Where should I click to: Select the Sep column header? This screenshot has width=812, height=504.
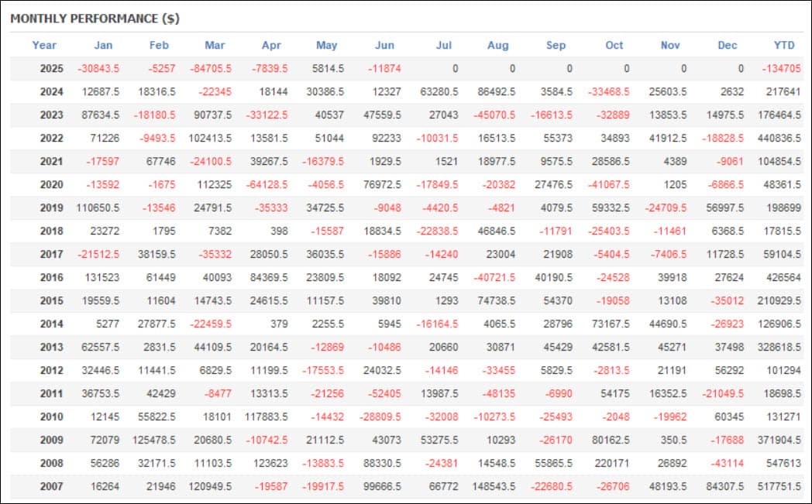[x=556, y=45]
